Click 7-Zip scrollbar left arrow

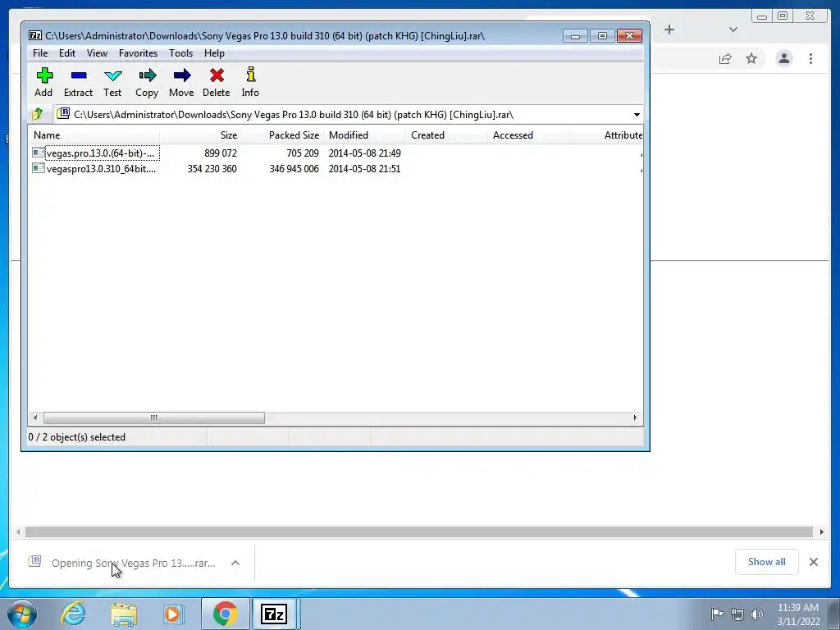tap(35, 418)
